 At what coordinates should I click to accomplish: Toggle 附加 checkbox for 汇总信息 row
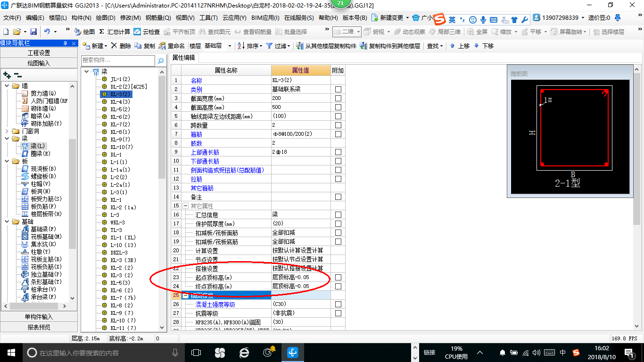click(338, 214)
